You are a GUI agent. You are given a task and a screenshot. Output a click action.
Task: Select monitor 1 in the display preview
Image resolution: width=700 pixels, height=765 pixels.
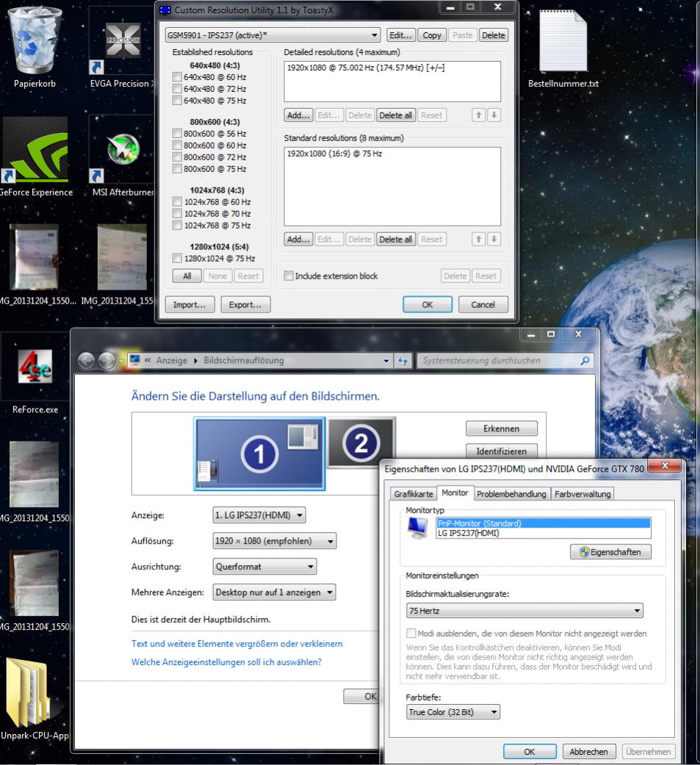click(259, 453)
